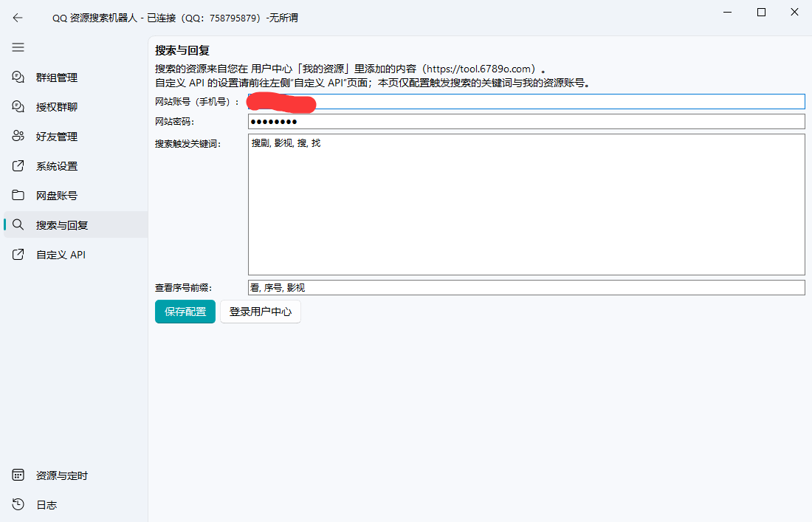This screenshot has height=522, width=812.
Task: Click the 网站密码 password field
Action: pos(526,121)
